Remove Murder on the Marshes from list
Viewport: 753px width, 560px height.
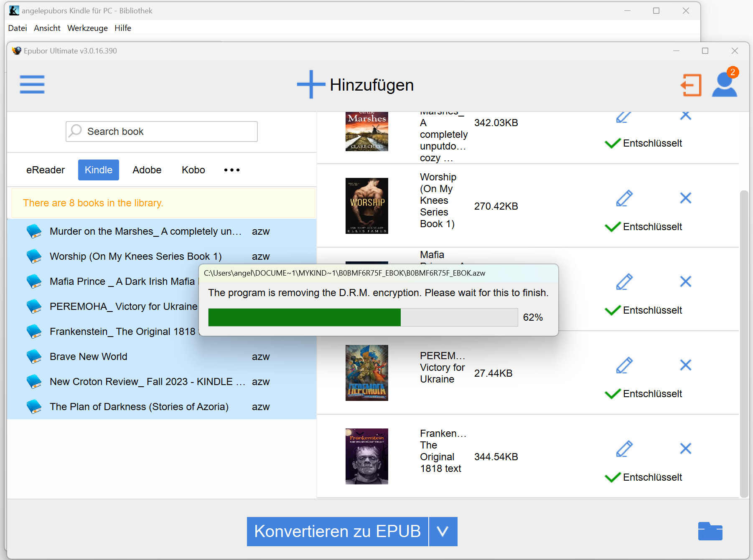tap(685, 115)
